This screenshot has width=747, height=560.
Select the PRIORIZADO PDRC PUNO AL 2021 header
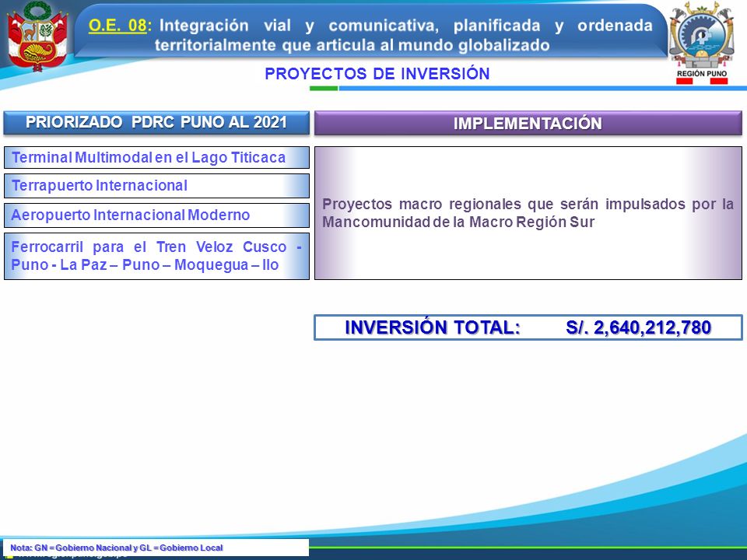coord(156,122)
